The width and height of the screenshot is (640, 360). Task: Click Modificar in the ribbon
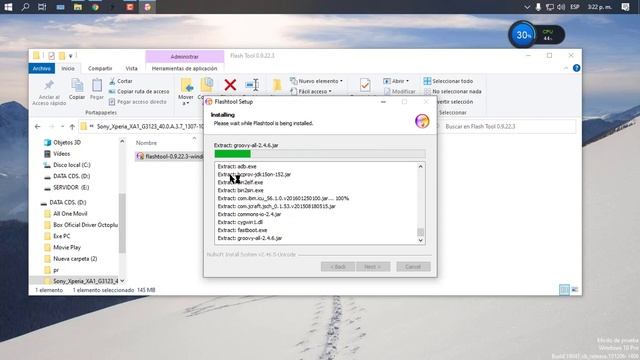(x=399, y=91)
